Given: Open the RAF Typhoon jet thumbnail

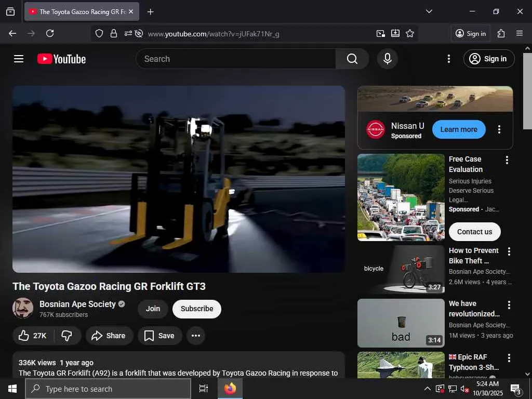Looking at the screenshot, I should pos(401,365).
